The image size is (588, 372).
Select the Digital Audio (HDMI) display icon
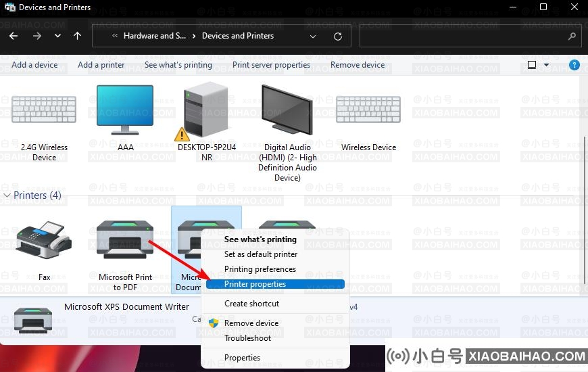(287, 110)
